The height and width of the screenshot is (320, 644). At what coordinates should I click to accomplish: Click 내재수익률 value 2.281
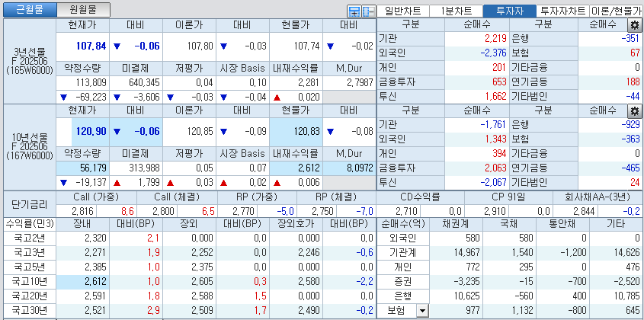(309, 83)
